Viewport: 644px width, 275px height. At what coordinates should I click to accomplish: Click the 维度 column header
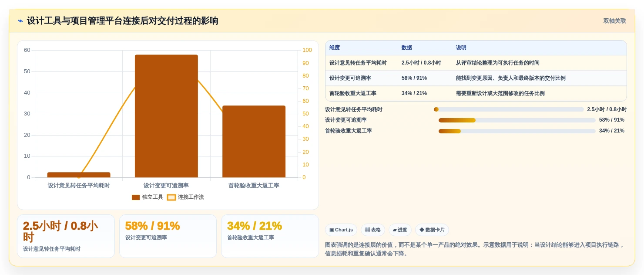335,48
